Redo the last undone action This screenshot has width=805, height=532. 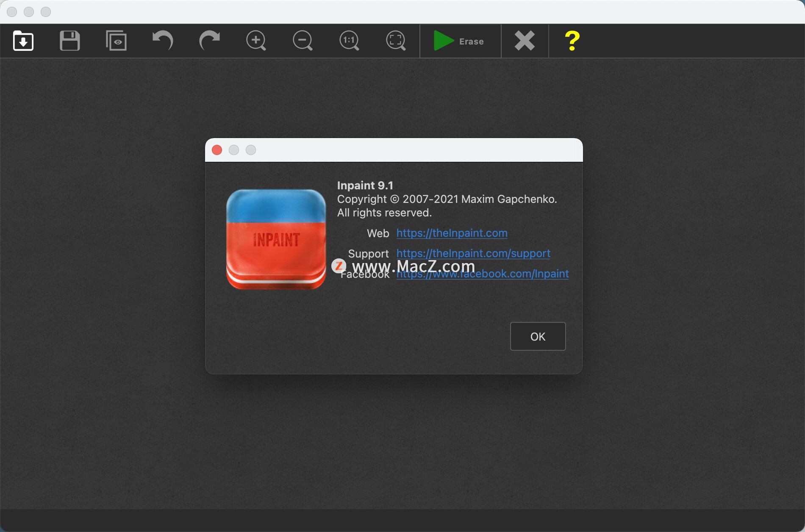coord(210,41)
